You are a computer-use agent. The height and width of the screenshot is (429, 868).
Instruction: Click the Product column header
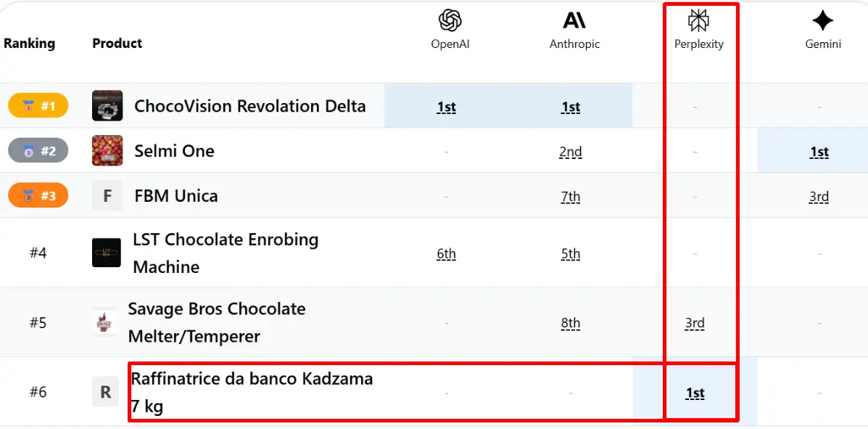117,44
